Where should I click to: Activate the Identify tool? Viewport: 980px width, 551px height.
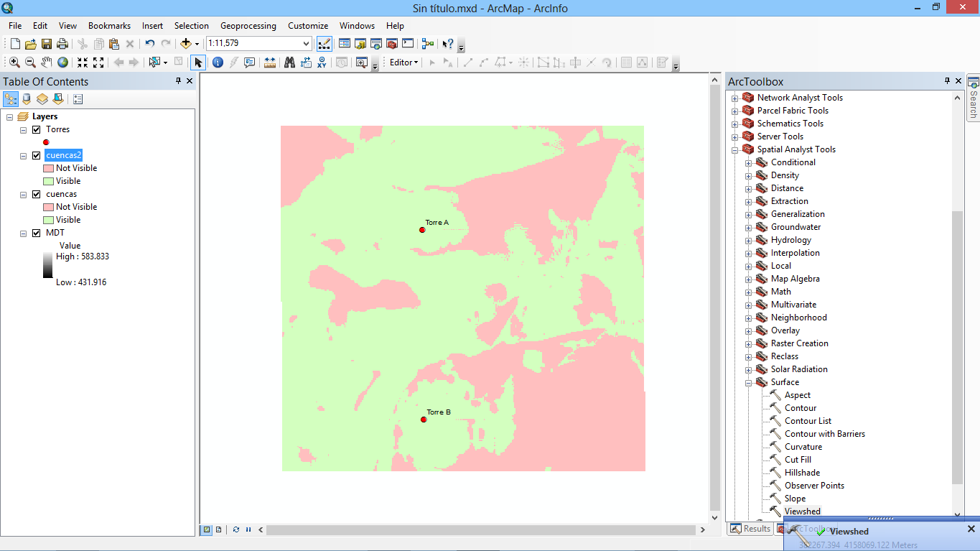tap(218, 62)
